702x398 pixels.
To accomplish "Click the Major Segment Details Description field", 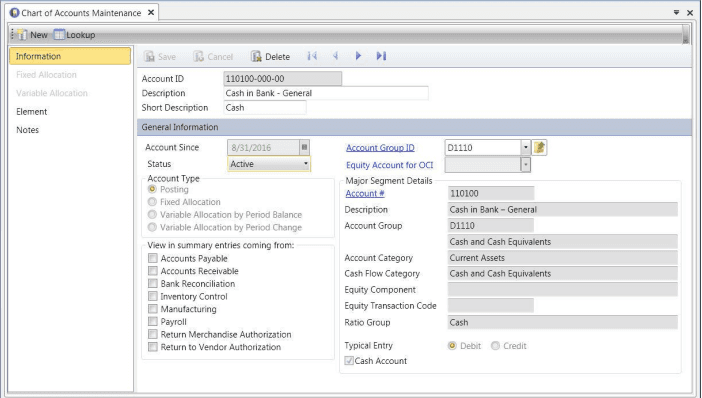I will click(562, 210).
